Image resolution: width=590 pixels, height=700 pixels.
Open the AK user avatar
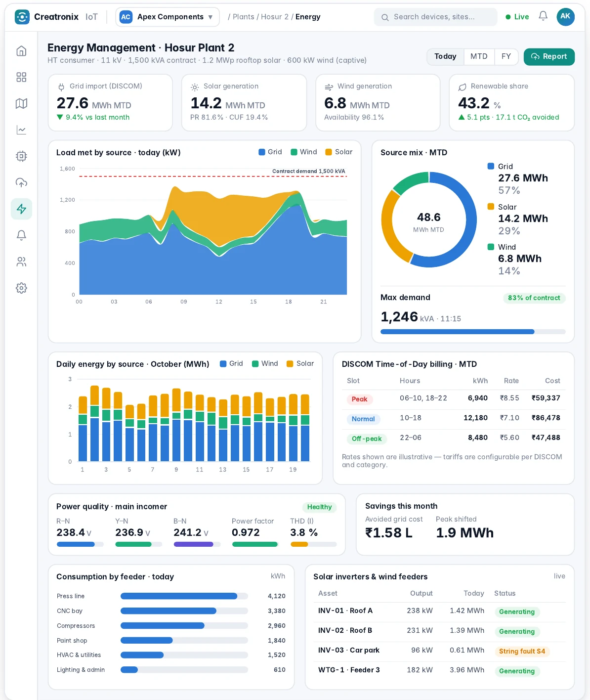click(x=565, y=17)
